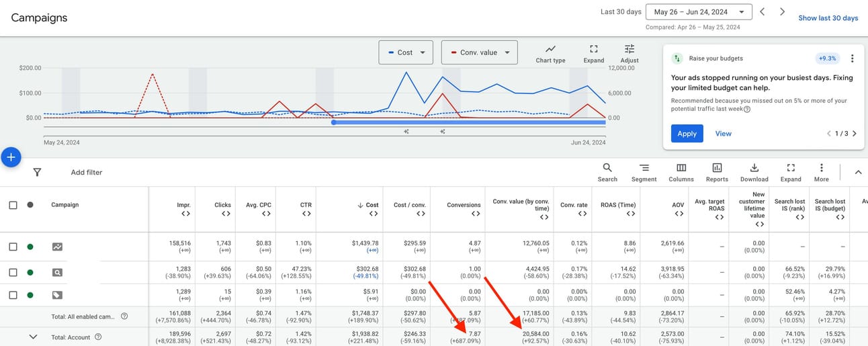
Task: Click the Campaign column header
Action: pos(65,205)
